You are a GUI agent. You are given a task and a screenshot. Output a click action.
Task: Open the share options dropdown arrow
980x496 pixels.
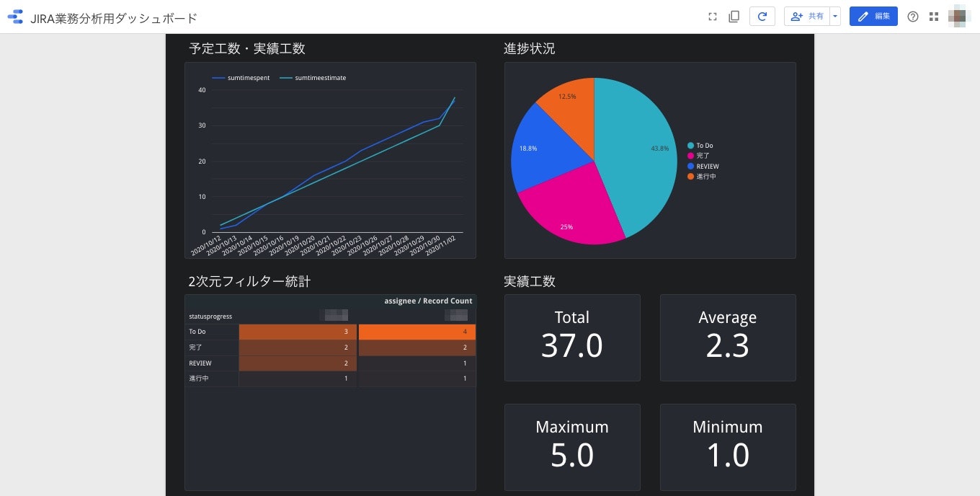tap(835, 17)
